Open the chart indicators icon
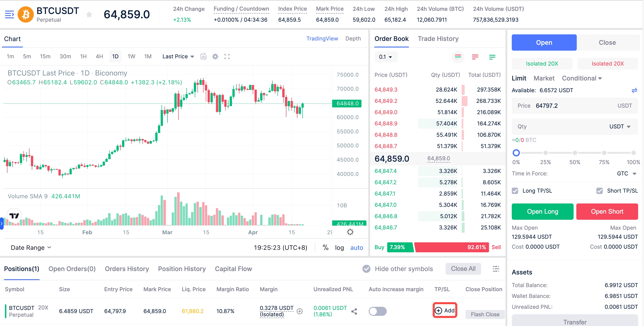This screenshot has height=326, width=644. click(x=204, y=57)
